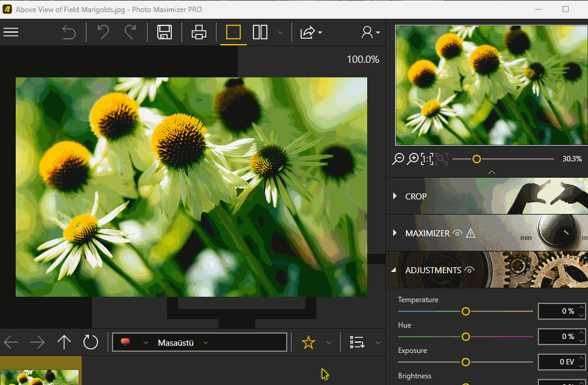The height and width of the screenshot is (385, 588).
Task: Toggle the Maximizer visibility eye
Action: coord(457,233)
